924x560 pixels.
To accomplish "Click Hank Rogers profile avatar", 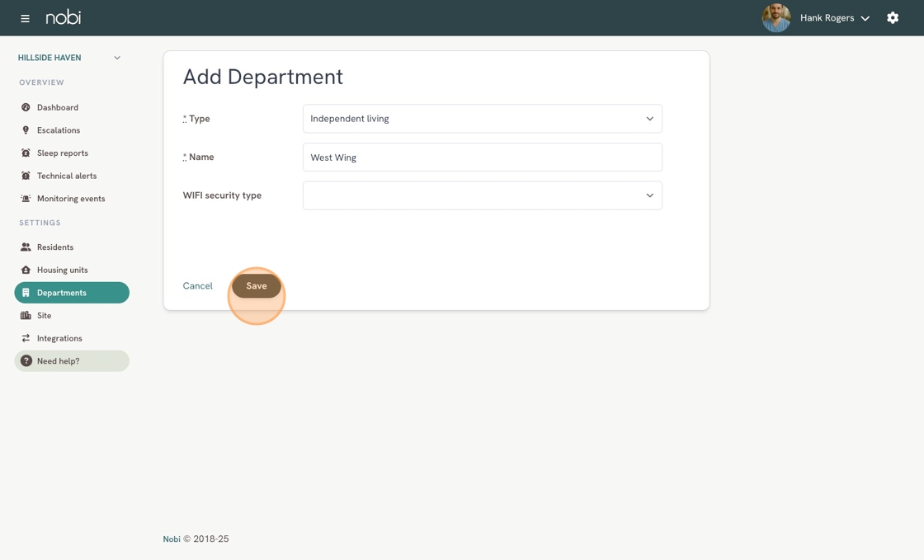I will 776,17.
